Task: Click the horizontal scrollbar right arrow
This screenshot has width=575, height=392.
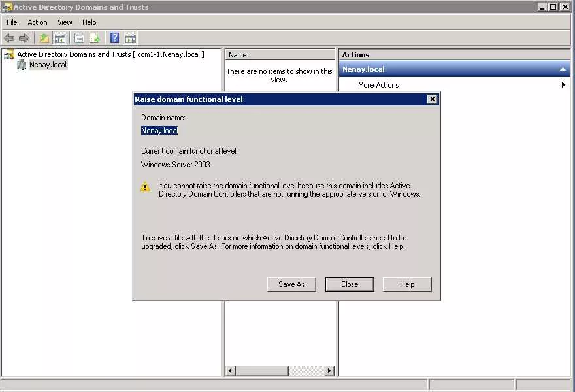Action: click(x=329, y=370)
